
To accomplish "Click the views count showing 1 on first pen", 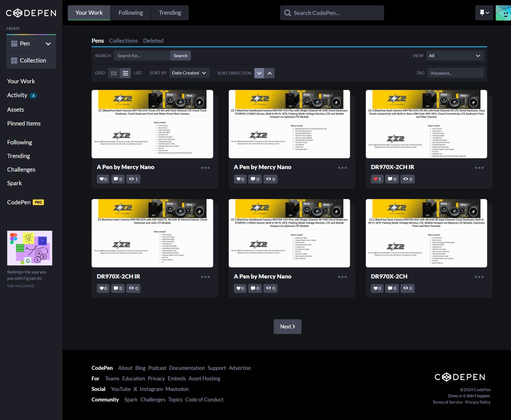I will (133, 179).
